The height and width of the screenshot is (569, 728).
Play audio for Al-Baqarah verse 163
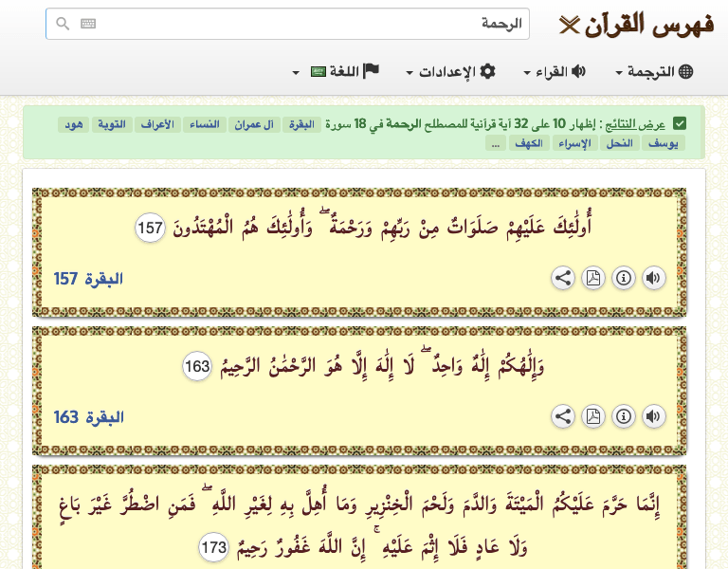point(654,416)
